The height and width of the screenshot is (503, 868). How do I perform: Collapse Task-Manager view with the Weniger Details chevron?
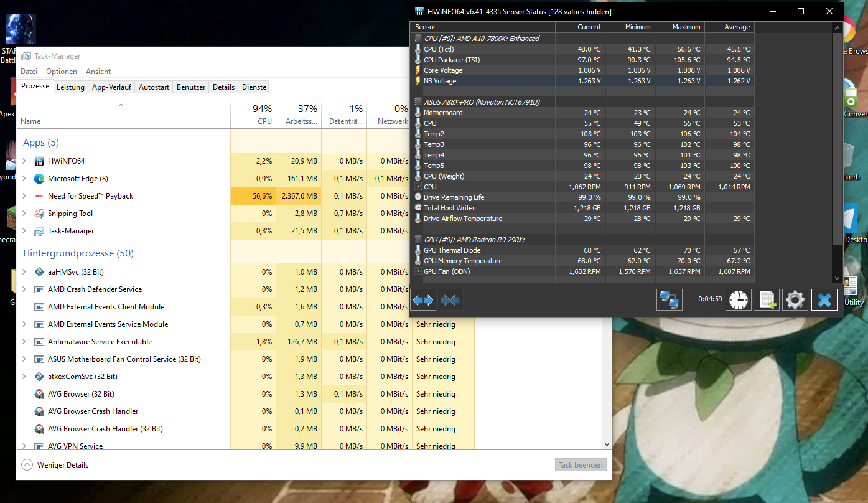click(x=27, y=465)
